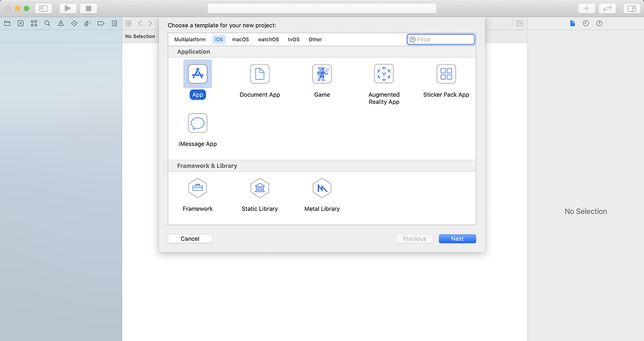Open the Test navigator diamond icon
Image resolution: width=644 pixels, height=341 pixels.
click(74, 23)
